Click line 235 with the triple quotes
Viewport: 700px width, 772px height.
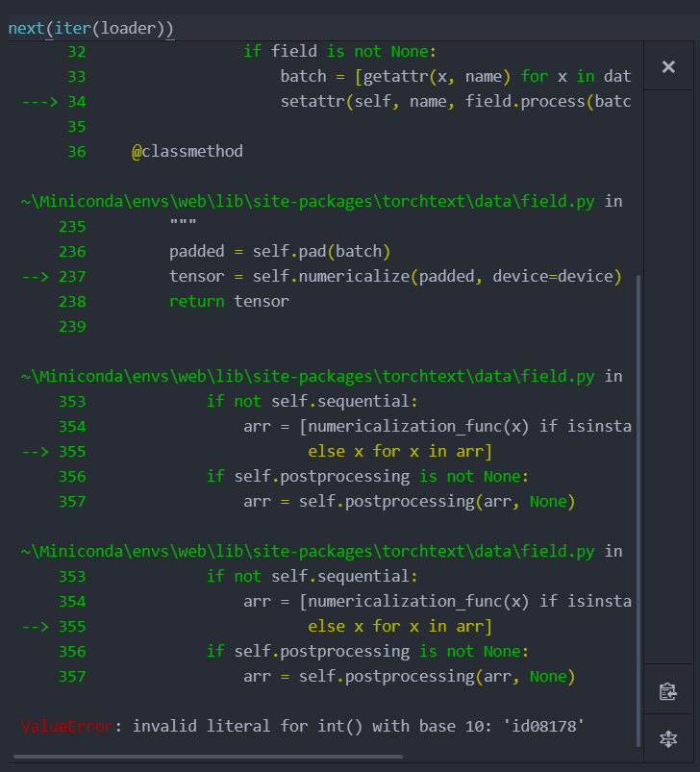[128, 226]
